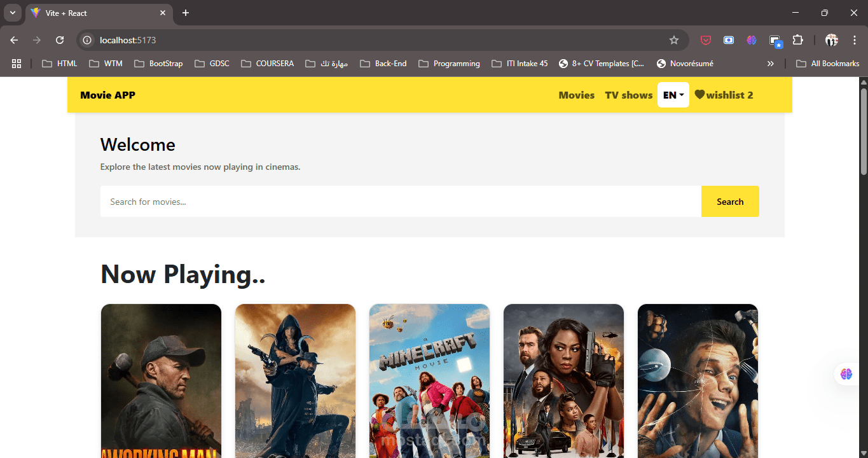Open the Minecraft Movie poster

coord(429,381)
